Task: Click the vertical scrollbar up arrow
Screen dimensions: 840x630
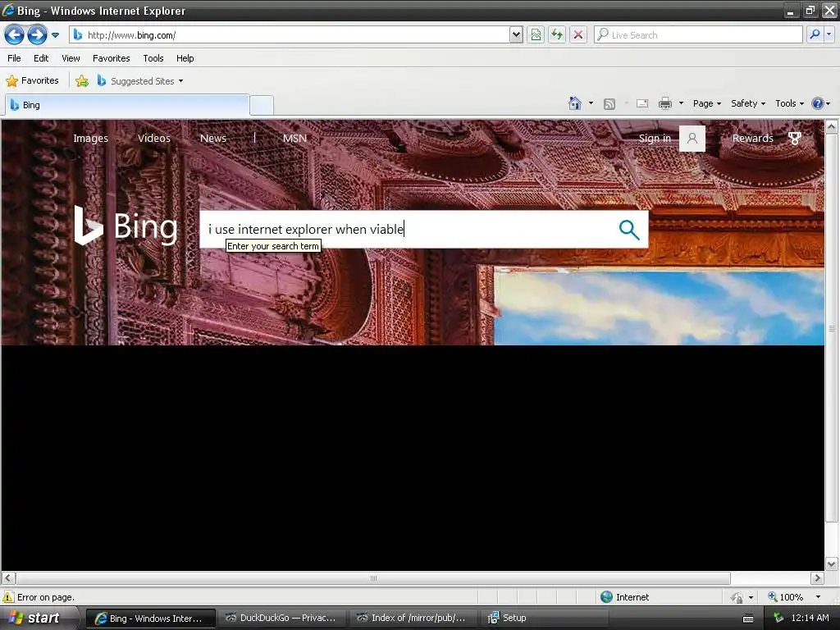Action: click(x=832, y=127)
